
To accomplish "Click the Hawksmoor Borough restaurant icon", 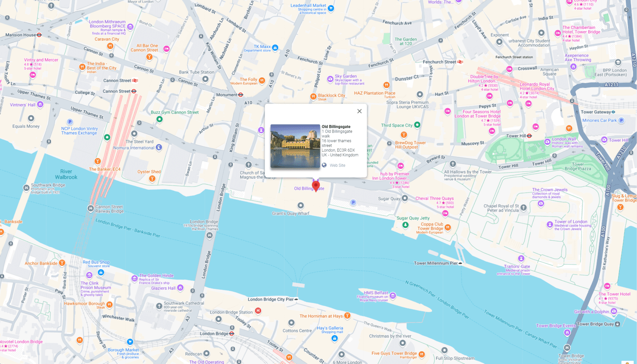I will pos(110,304).
